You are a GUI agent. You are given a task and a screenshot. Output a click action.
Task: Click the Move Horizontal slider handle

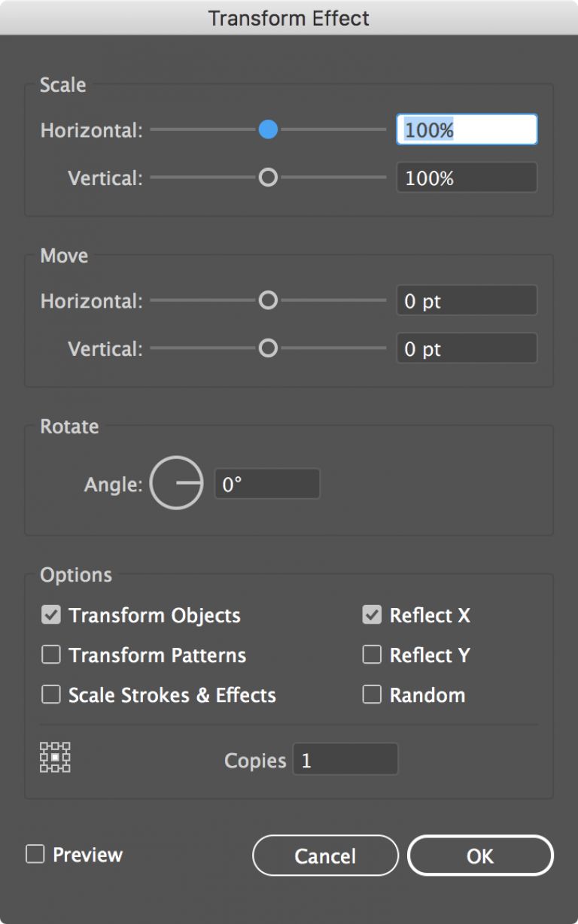click(x=268, y=300)
